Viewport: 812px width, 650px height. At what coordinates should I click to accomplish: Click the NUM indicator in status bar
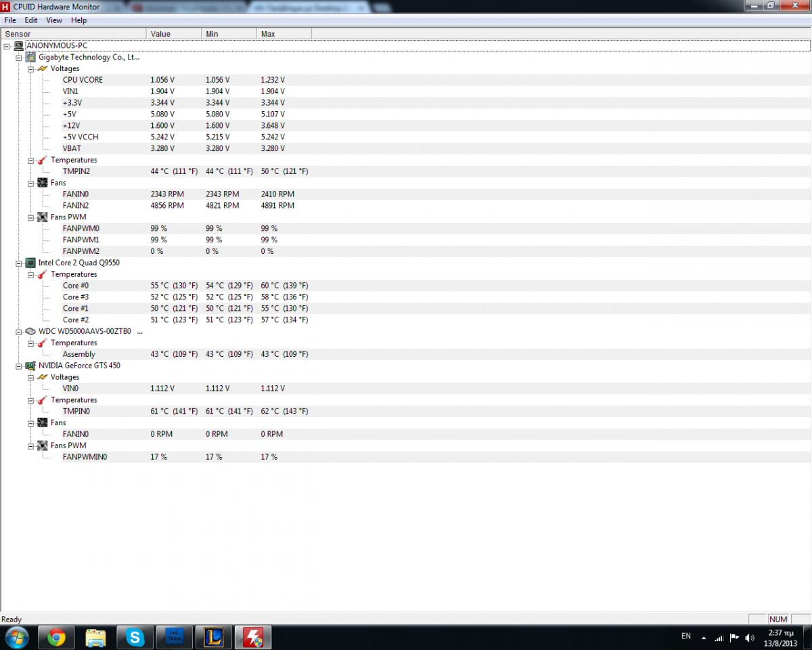(778, 620)
